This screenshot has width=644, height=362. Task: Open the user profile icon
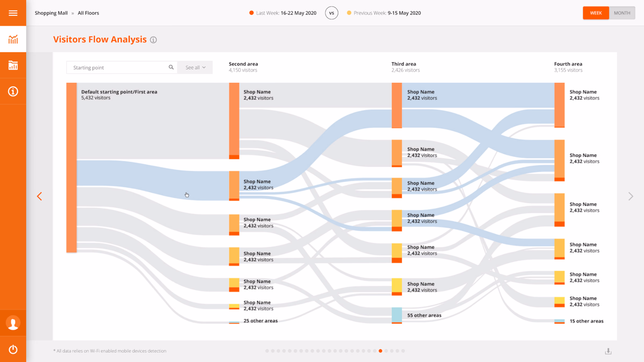click(13, 323)
